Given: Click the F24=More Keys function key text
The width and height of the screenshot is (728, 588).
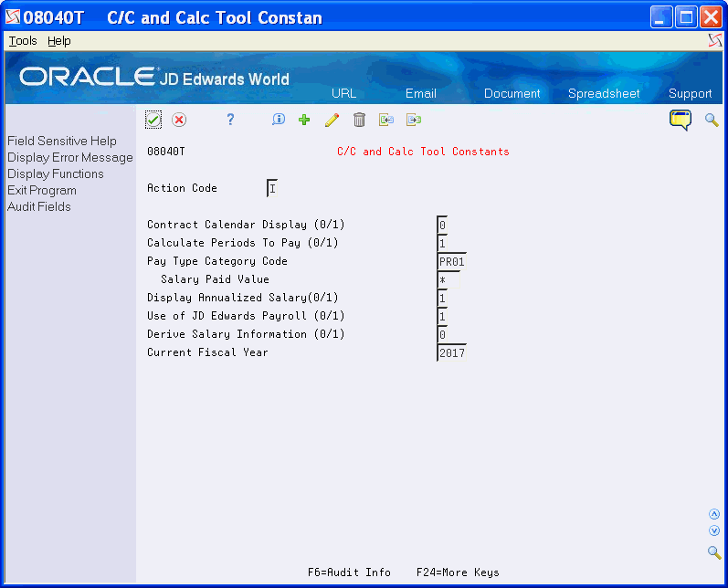Looking at the screenshot, I should pyautogui.click(x=458, y=572).
